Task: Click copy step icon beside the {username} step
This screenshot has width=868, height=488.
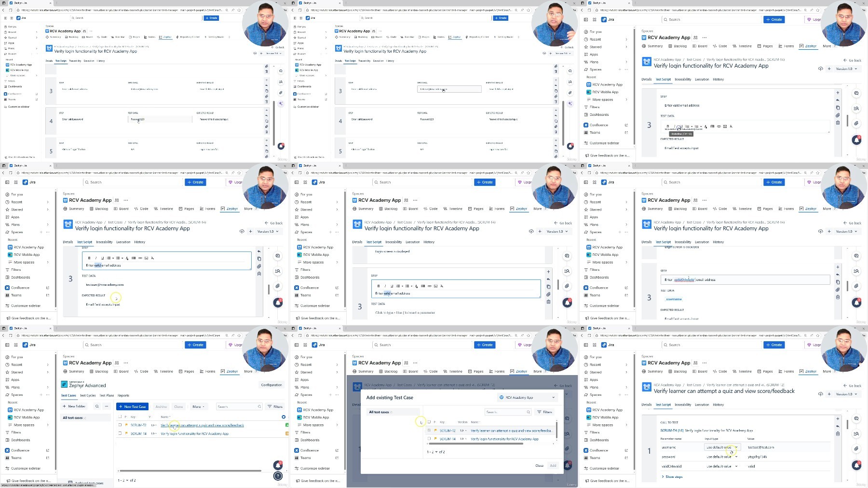Action: 838,282
